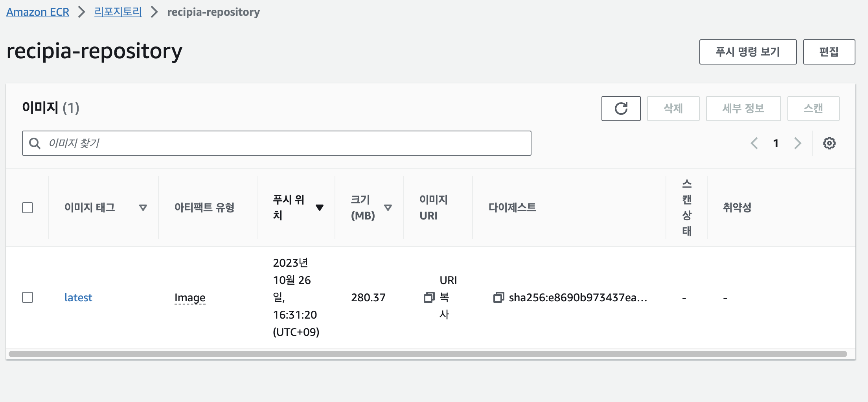Open the latest image details link
This screenshot has width=868, height=402.
pyautogui.click(x=78, y=297)
